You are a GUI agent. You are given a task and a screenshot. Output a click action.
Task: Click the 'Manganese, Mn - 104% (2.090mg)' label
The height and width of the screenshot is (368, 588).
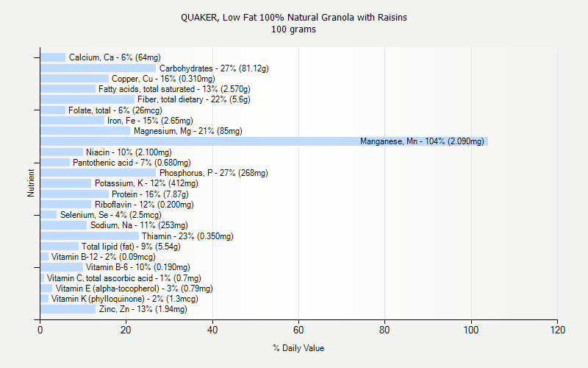[422, 141]
